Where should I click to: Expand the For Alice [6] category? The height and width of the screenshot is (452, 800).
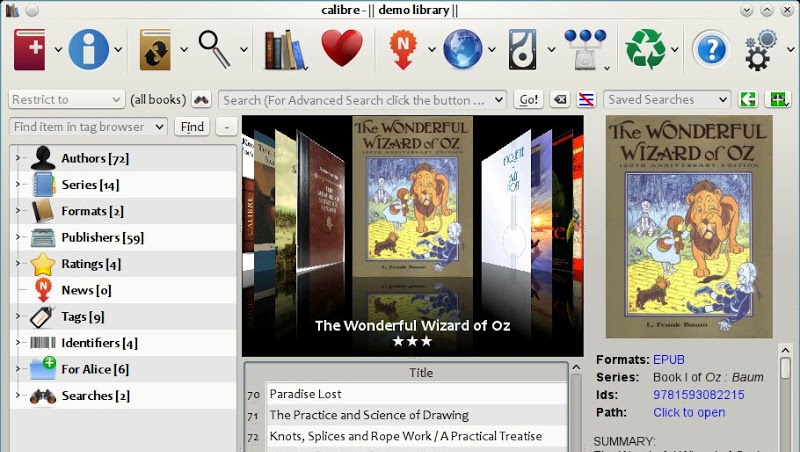pyautogui.click(x=17, y=369)
